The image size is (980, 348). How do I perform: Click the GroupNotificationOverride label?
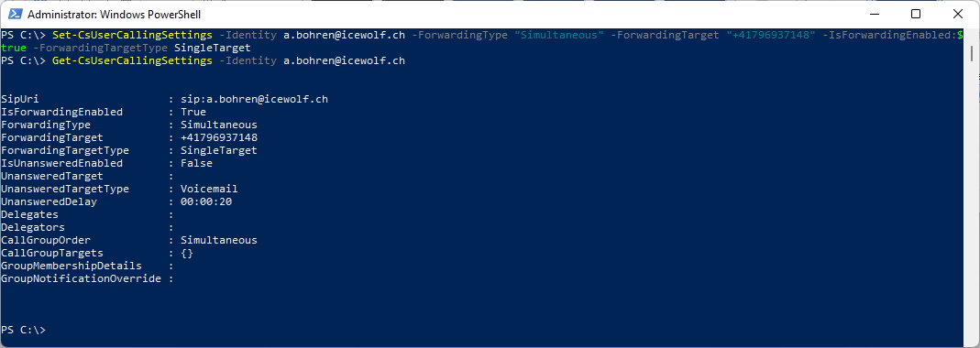[82, 278]
